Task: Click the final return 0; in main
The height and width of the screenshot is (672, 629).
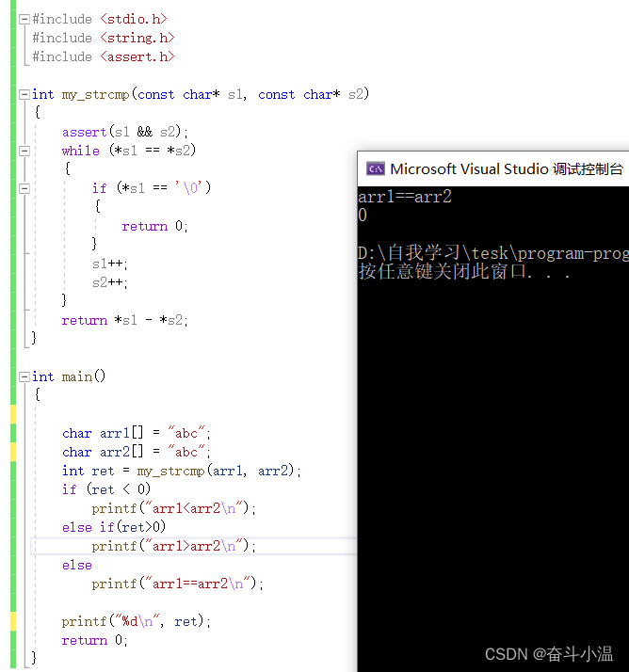Action: point(95,640)
